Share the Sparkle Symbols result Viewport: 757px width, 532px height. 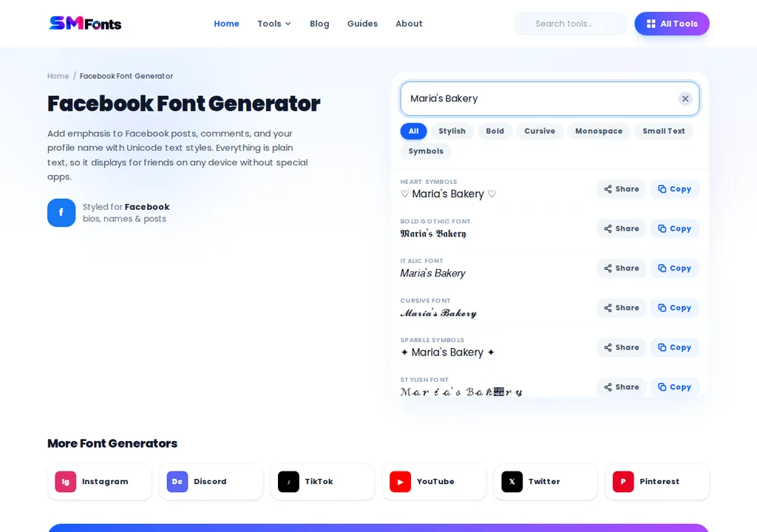pos(621,347)
